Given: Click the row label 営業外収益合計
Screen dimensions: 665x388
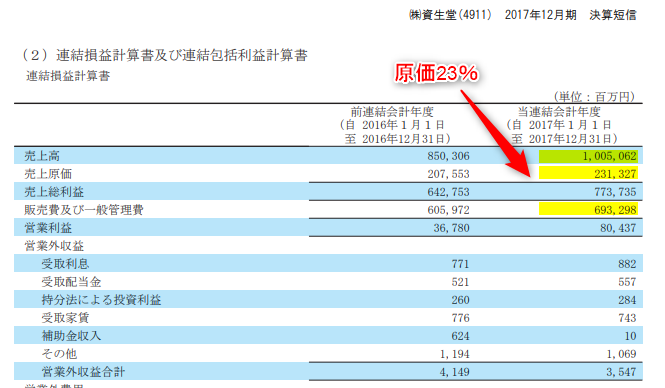Looking at the screenshot, I should (x=83, y=372).
